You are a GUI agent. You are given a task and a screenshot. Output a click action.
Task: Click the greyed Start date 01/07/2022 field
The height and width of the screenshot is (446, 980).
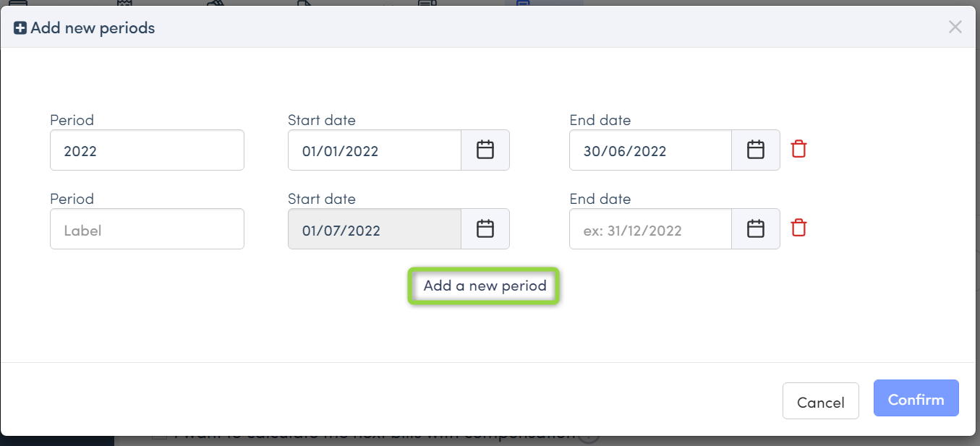(374, 229)
